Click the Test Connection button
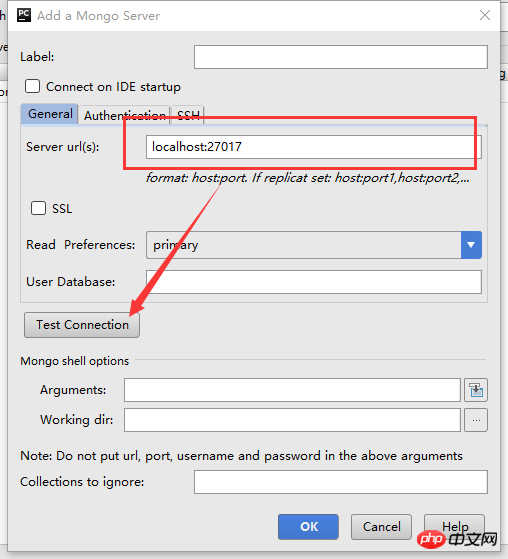The height and width of the screenshot is (559, 508). coord(82,325)
